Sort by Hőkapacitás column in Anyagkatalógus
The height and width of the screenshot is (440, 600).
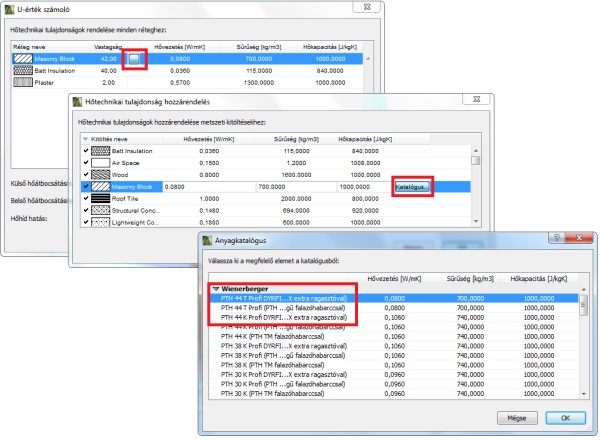point(539,279)
